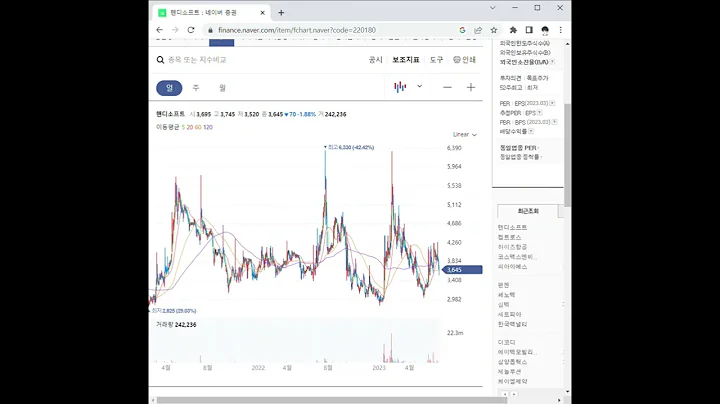Click the 최저 2,825 low price label

[174, 311]
